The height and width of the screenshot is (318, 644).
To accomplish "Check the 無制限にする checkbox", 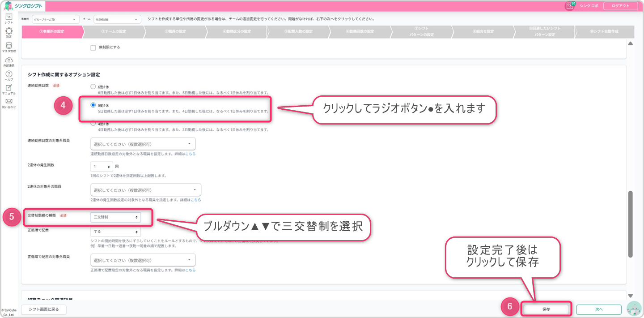I will (93, 47).
